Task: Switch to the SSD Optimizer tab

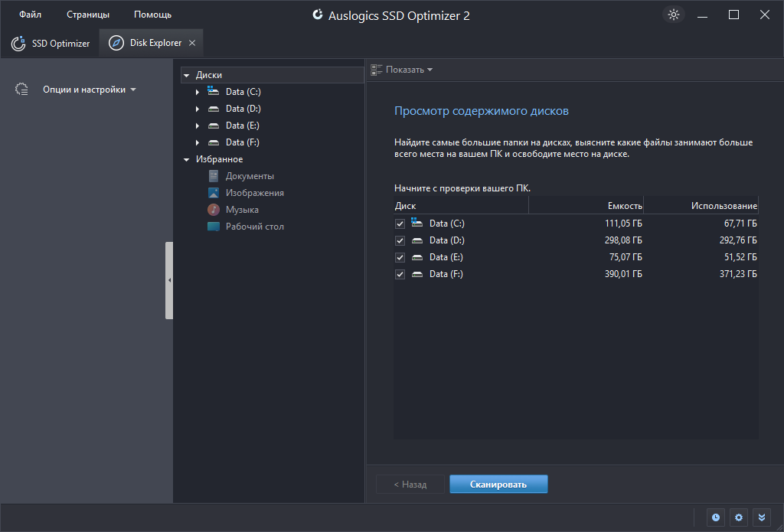Action: 50,44
